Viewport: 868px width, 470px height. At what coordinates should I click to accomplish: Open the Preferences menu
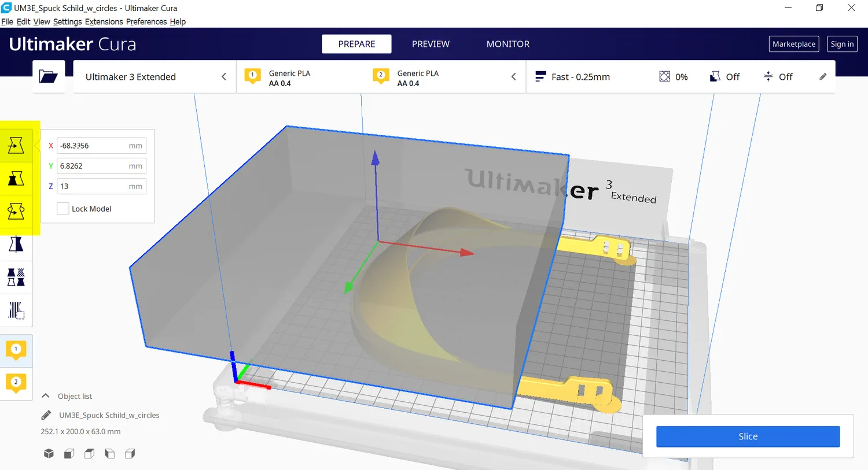[x=146, y=21]
